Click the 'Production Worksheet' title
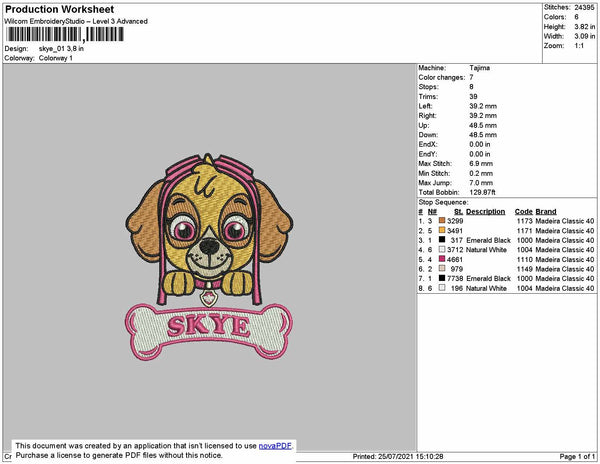 (60, 10)
